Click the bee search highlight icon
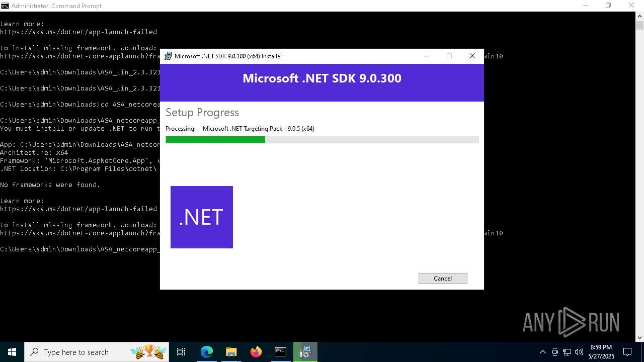 coord(148,352)
